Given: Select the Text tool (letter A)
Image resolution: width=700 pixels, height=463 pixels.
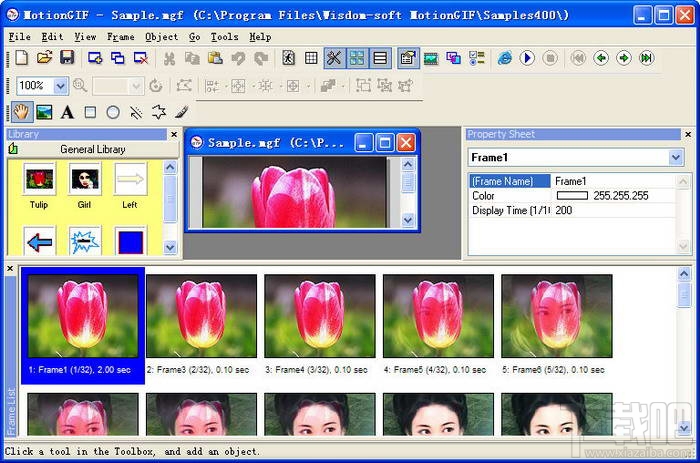Looking at the screenshot, I should 67,112.
